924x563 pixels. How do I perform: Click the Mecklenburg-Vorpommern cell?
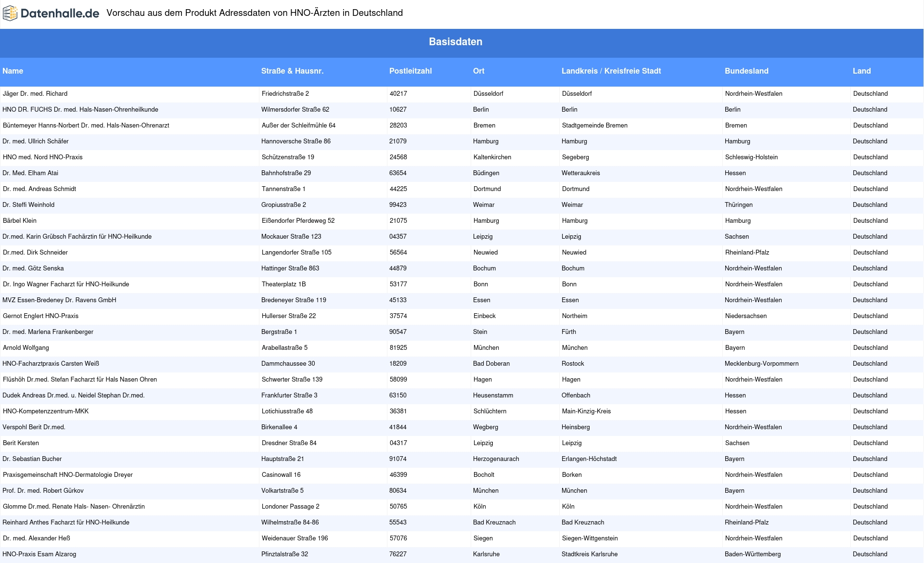tap(761, 364)
